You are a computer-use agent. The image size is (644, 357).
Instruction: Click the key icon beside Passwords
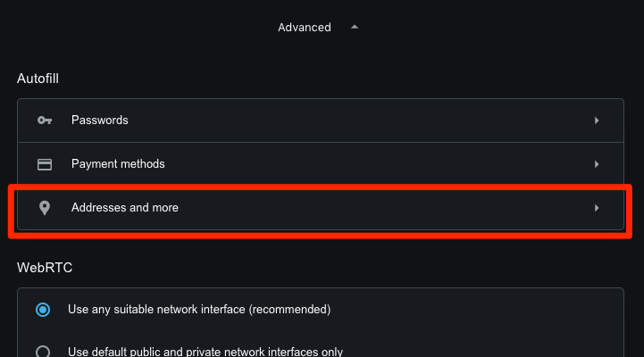[44, 120]
